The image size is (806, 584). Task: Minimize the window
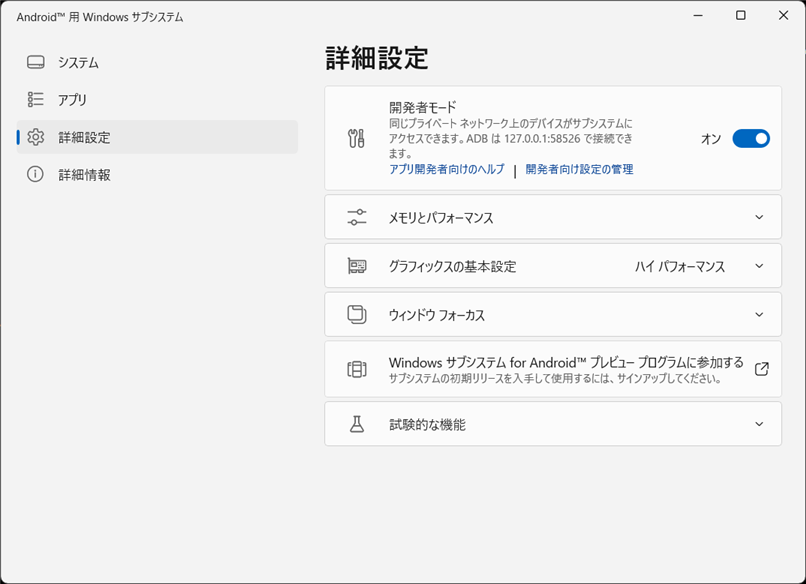point(698,15)
